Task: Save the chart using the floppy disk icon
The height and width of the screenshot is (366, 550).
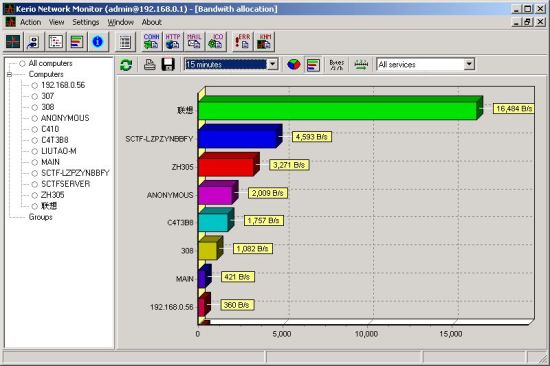Action: click(x=168, y=65)
